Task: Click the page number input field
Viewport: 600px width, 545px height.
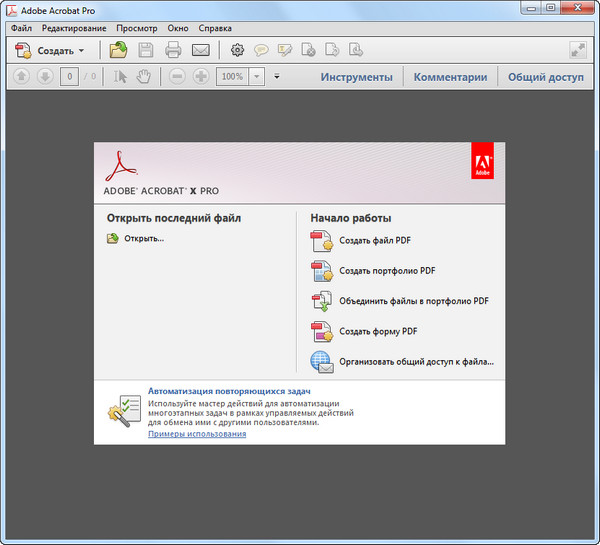Action: (x=69, y=77)
